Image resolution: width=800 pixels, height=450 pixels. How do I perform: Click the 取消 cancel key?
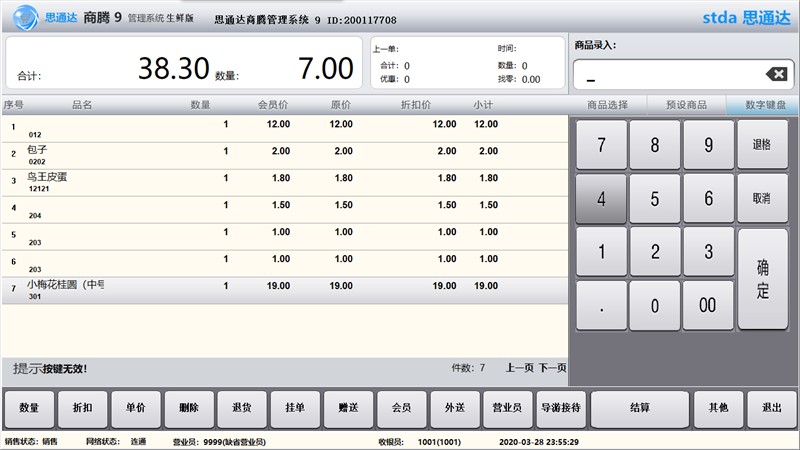762,198
